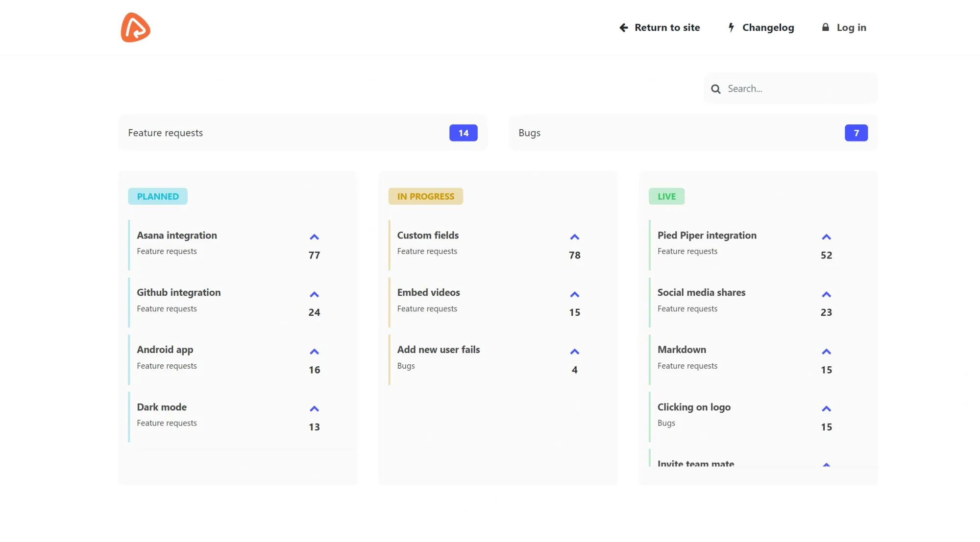
Task: Click the Log in link
Action: [x=844, y=27]
